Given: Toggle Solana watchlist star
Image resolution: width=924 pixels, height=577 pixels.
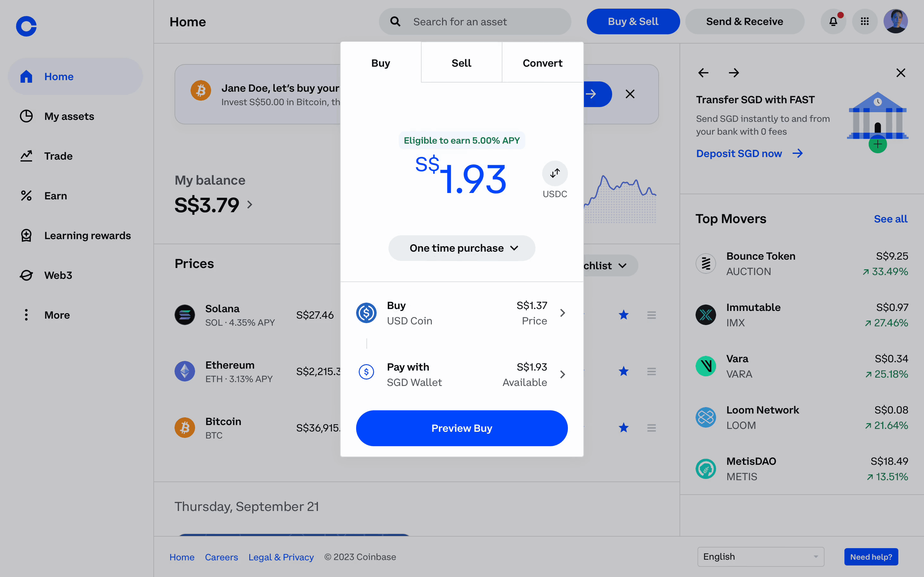Looking at the screenshot, I should point(623,315).
